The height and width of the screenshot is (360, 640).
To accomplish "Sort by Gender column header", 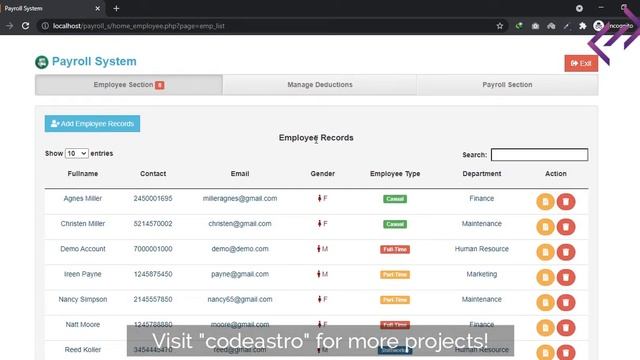I will point(322,173).
